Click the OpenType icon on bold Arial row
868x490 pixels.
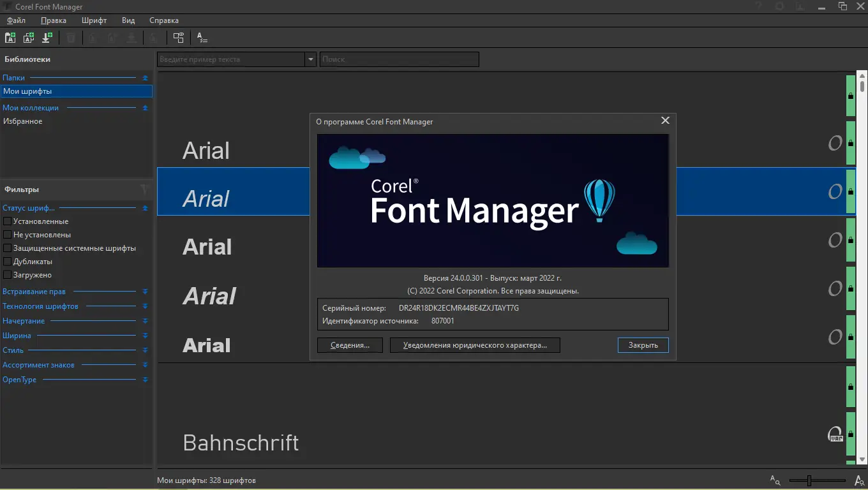coord(835,241)
